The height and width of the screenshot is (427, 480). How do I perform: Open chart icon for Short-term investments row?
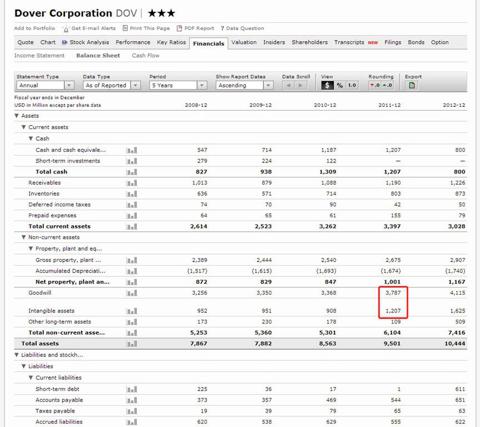(x=132, y=161)
